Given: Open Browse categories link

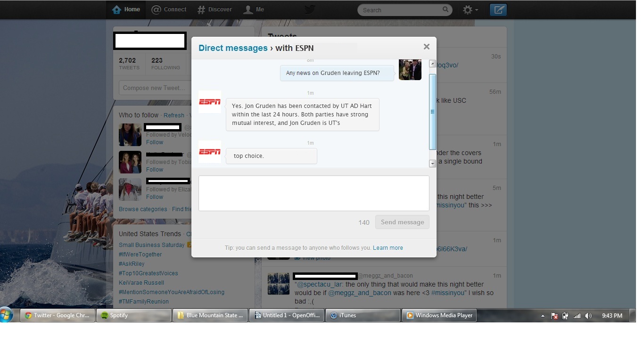Looking at the screenshot, I should click(x=143, y=209).
